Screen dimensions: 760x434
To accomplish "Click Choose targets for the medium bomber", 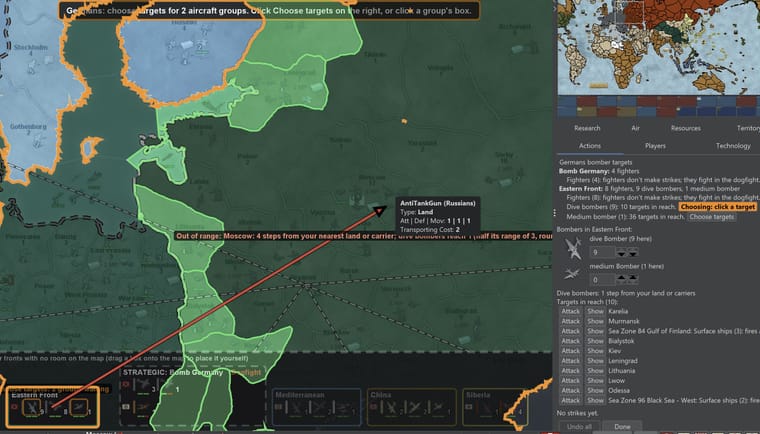I will [x=712, y=217].
